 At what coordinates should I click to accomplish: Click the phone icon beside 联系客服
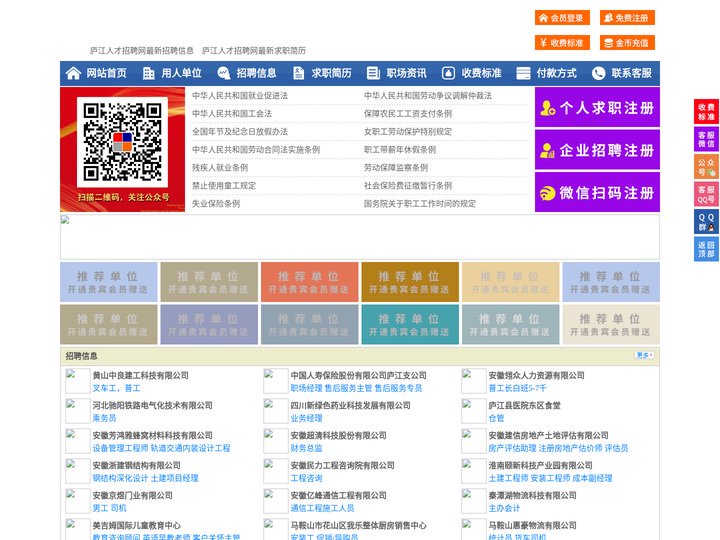pos(598,73)
